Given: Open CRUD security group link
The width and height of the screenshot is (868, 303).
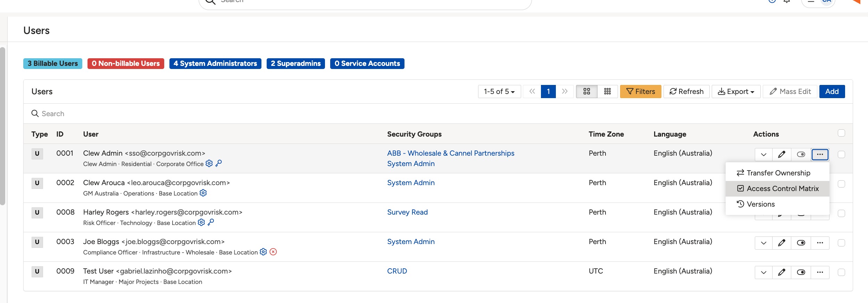Looking at the screenshot, I should (397, 271).
